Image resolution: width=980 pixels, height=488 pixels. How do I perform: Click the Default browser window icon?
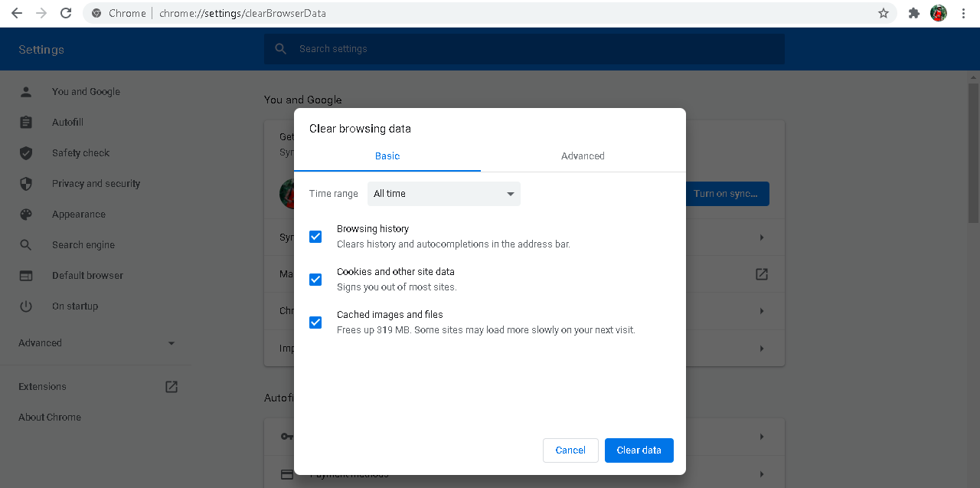pyautogui.click(x=26, y=276)
